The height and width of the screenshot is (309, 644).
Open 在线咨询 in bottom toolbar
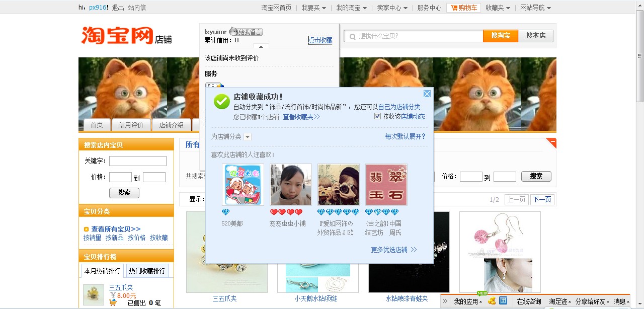pyautogui.click(x=529, y=301)
